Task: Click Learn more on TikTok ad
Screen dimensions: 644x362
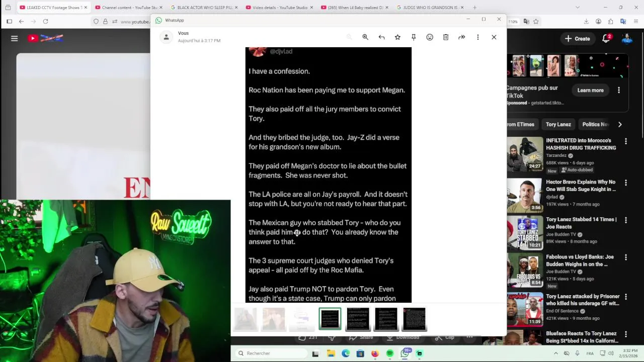Action: (590, 90)
